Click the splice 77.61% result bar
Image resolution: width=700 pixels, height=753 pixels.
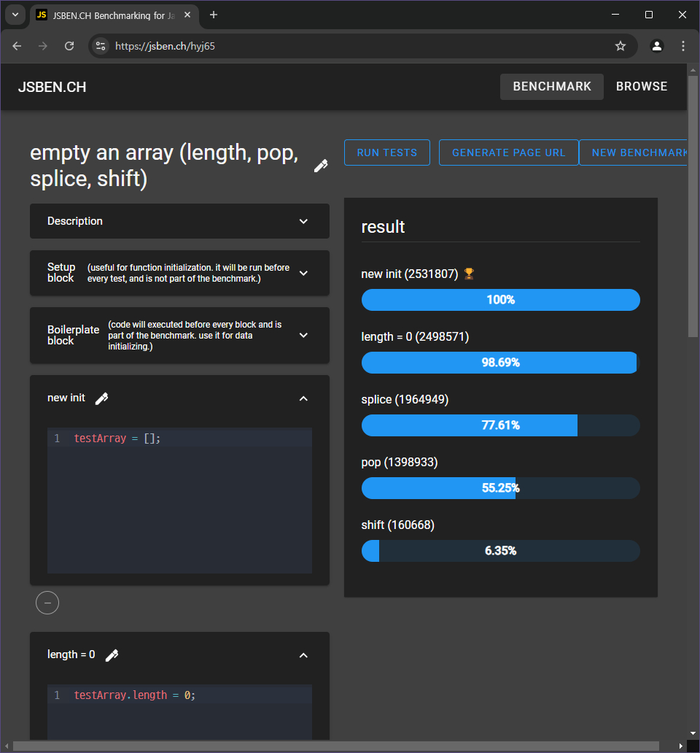[x=500, y=425]
